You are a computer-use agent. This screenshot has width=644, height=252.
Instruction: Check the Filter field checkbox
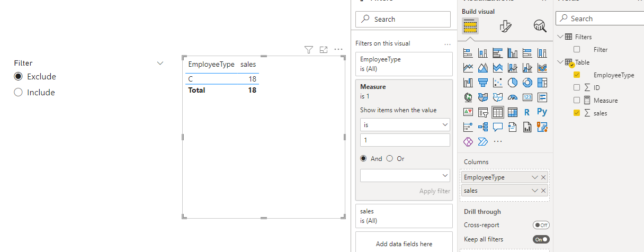[577, 49]
